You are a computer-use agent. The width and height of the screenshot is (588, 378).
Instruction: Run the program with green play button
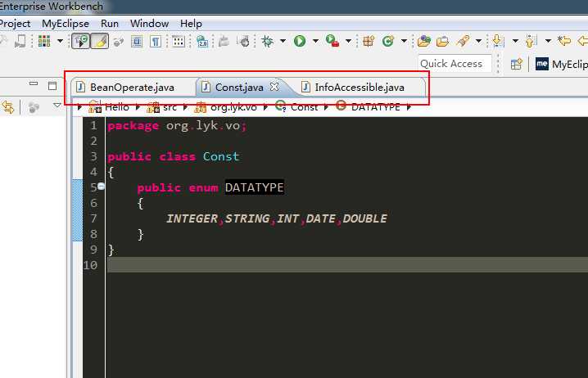tap(300, 41)
